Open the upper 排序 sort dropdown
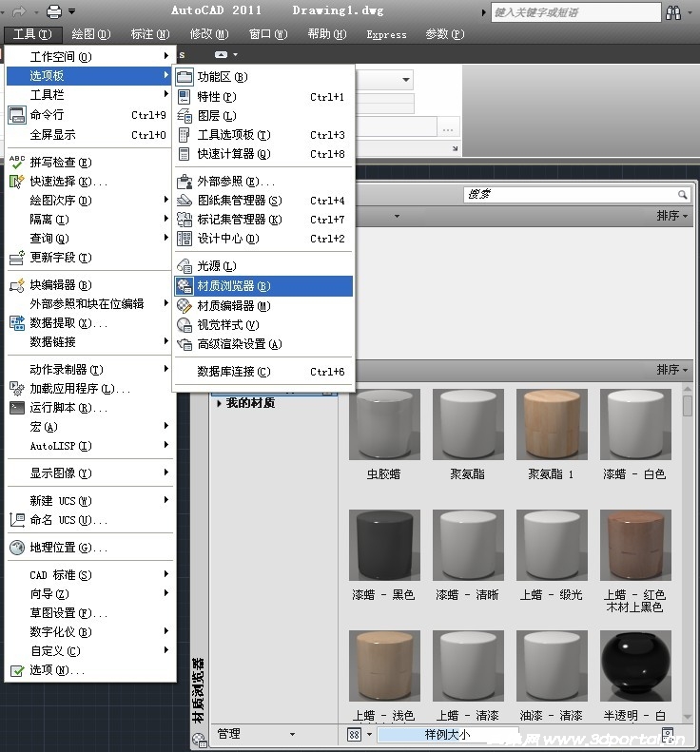 coord(672,216)
